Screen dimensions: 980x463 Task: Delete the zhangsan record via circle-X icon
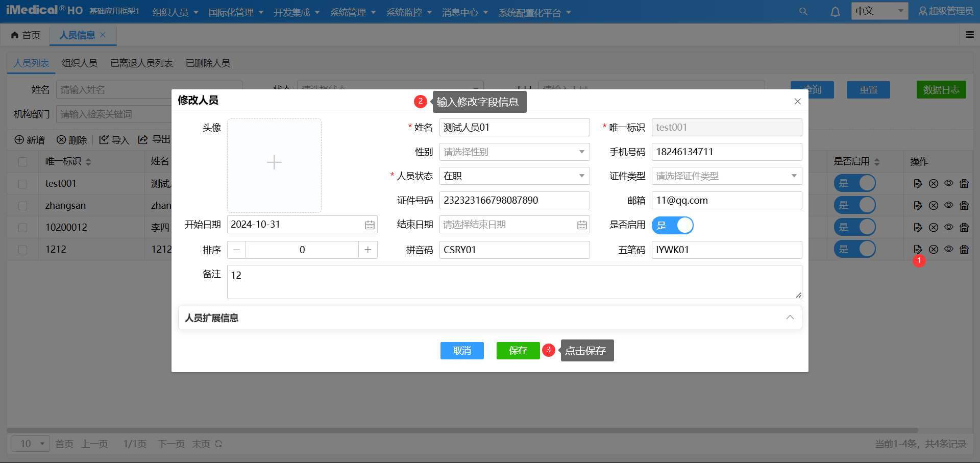pos(934,205)
